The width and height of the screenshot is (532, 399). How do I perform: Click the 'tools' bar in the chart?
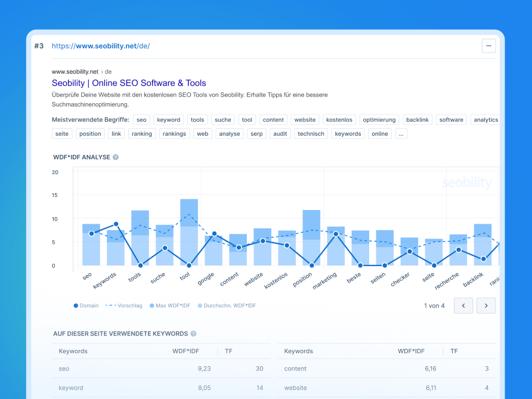pos(140,238)
